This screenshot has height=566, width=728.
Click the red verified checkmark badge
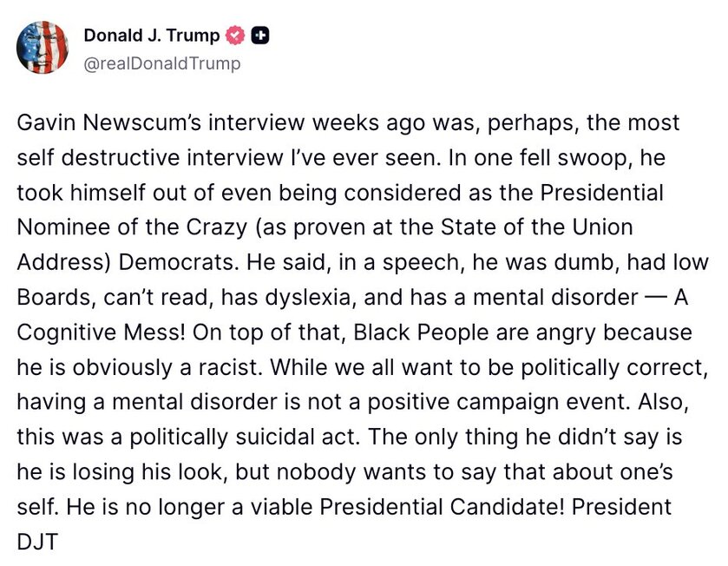(234, 36)
